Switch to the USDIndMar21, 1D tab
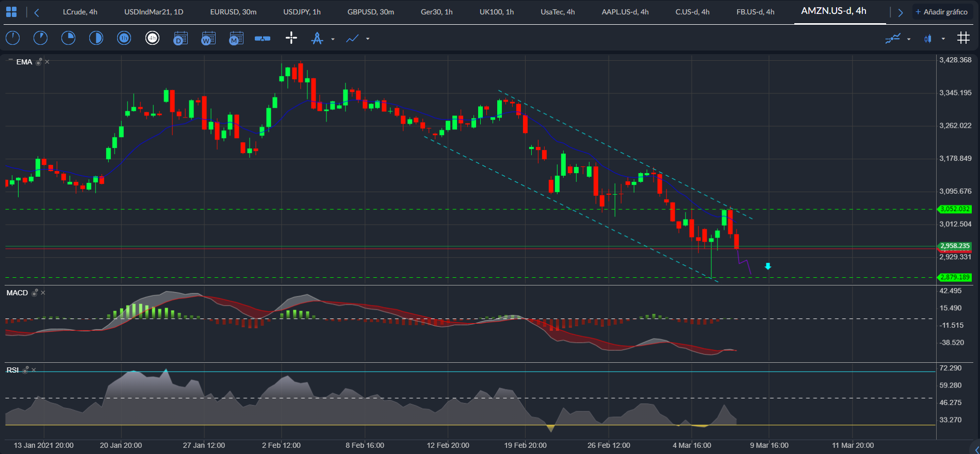Image resolution: width=980 pixels, height=454 pixels. tap(154, 12)
